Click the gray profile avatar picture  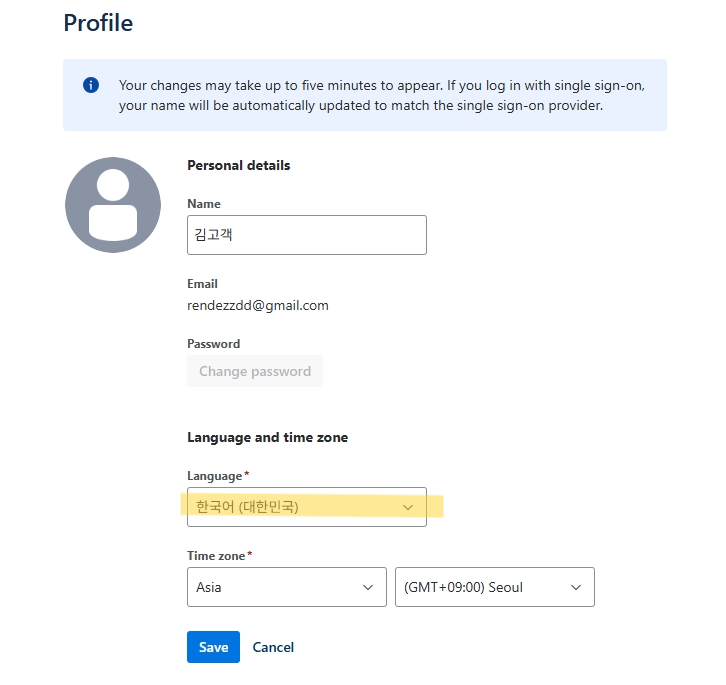113,205
